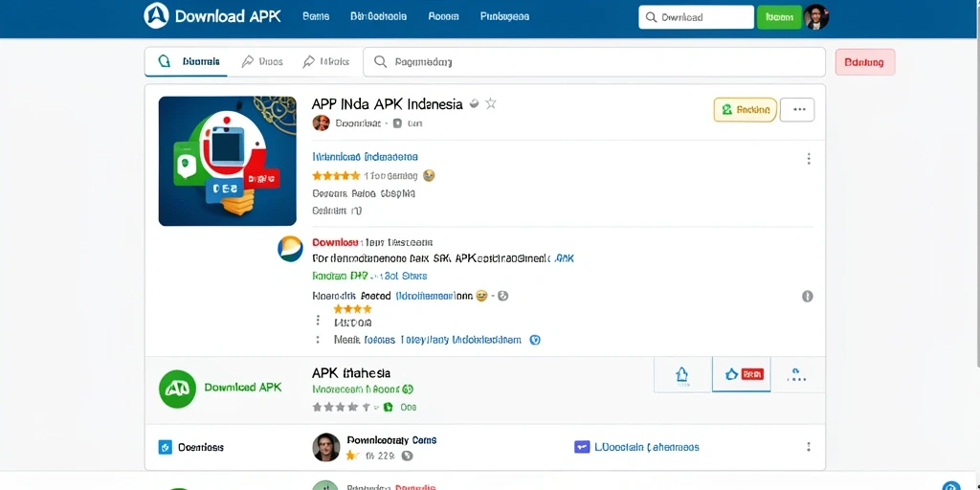Click the small grey badge beside the app title
Screen dimensions: 980x490
[475, 103]
